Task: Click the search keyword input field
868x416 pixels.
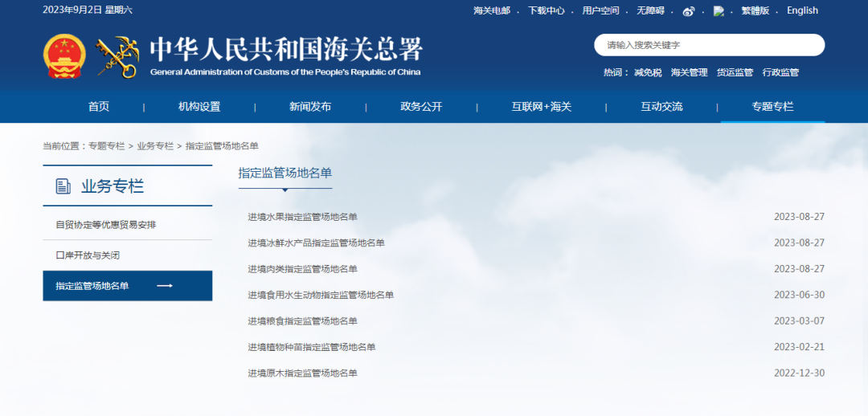Action: [x=707, y=45]
